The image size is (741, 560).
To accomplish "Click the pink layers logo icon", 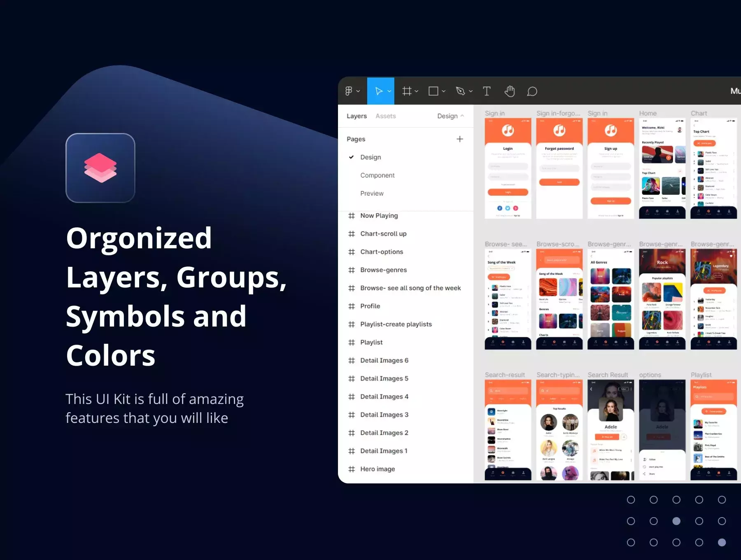I will [100, 168].
